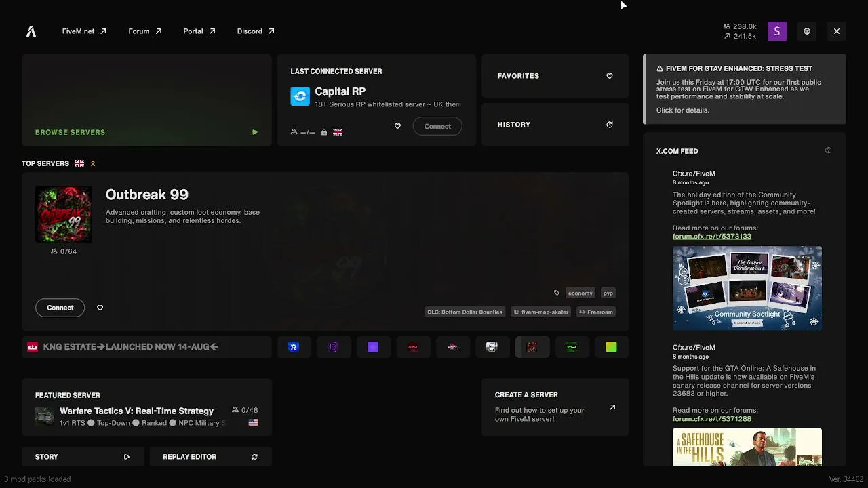Select the lime green server icon
Image resolution: width=868 pixels, height=488 pixels.
[611, 347]
